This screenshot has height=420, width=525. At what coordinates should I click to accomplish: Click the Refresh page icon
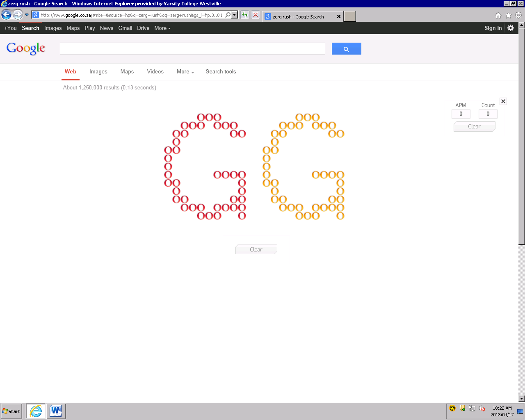pyautogui.click(x=245, y=15)
